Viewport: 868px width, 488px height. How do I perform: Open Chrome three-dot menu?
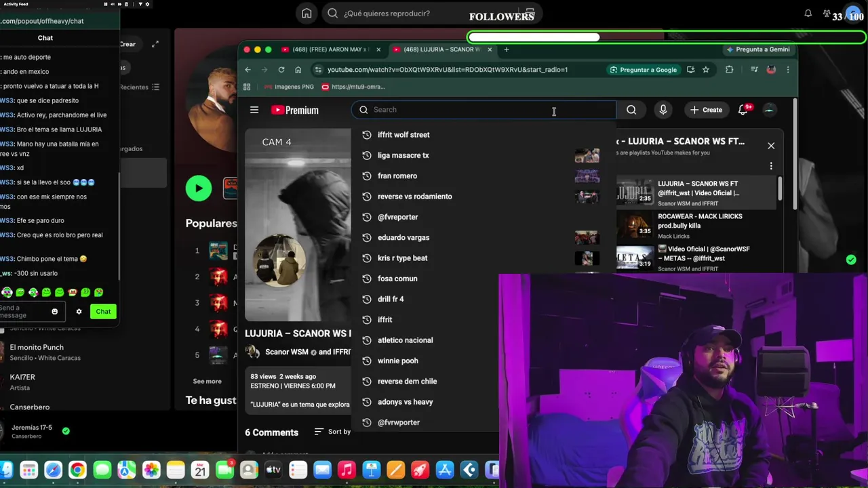click(x=787, y=70)
